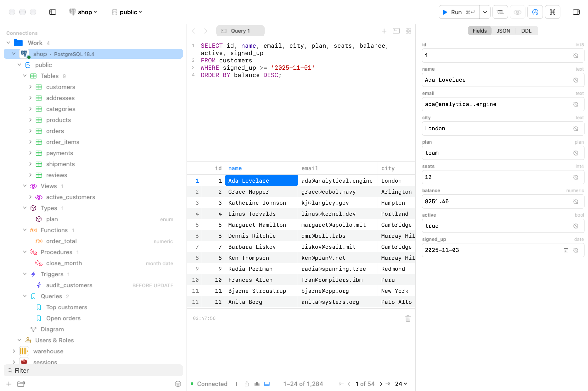The width and height of the screenshot is (588, 391).
Task: Switch to the Fields tab
Action: (479, 31)
